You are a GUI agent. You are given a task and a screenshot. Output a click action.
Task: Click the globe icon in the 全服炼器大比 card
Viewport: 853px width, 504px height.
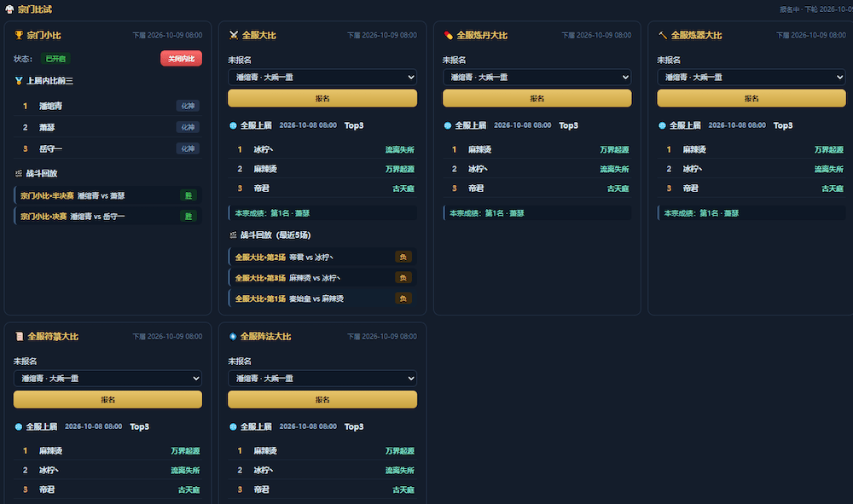pos(662,125)
